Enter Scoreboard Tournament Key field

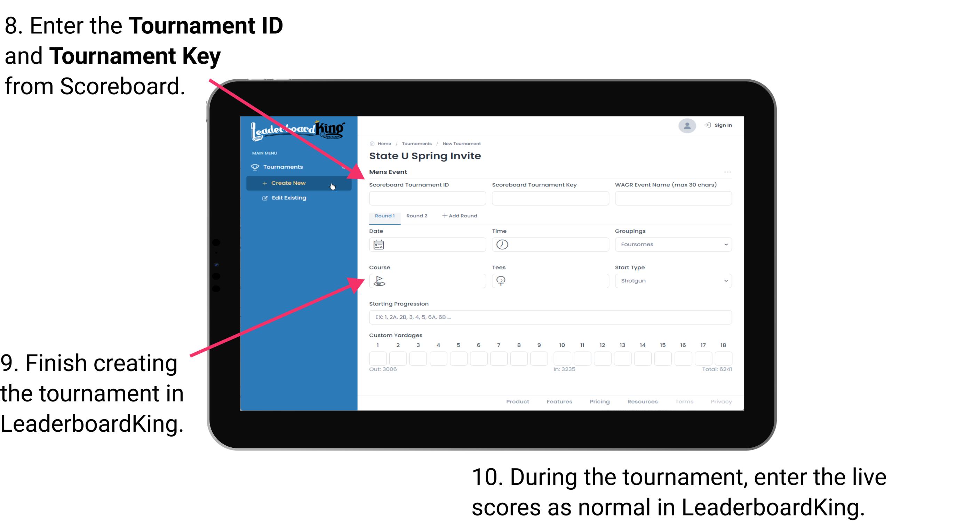point(550,198)
